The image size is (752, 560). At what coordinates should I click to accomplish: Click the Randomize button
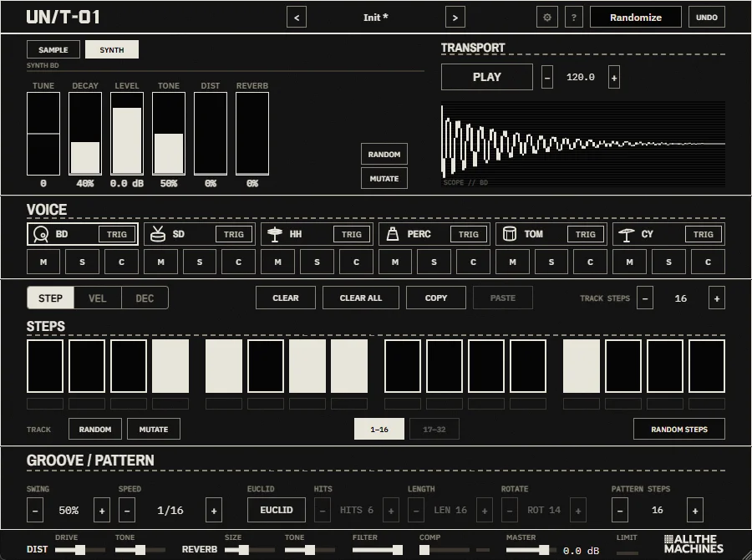[636, 18]
